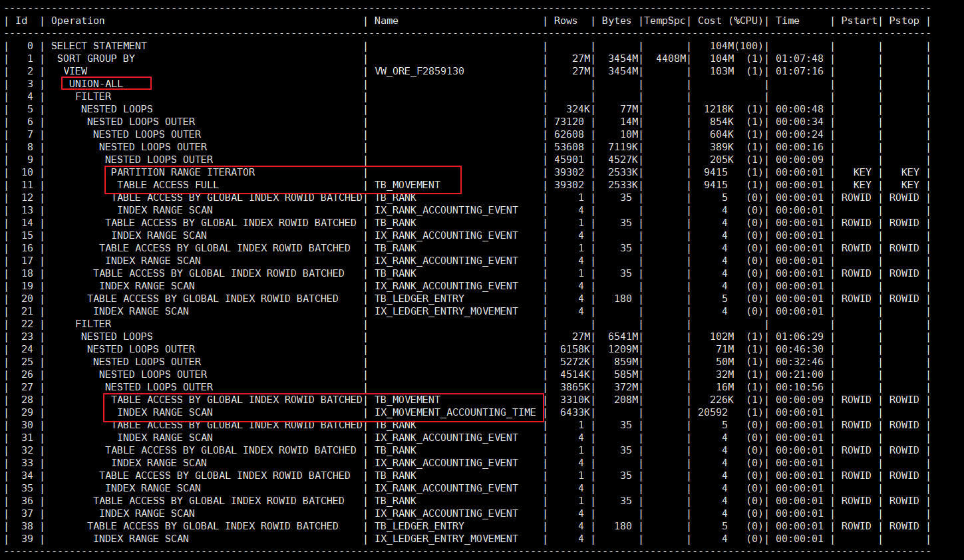Click the Name column header
Image resolution: width=964 pixels, height=560 pixels.
tap(387, 21)
